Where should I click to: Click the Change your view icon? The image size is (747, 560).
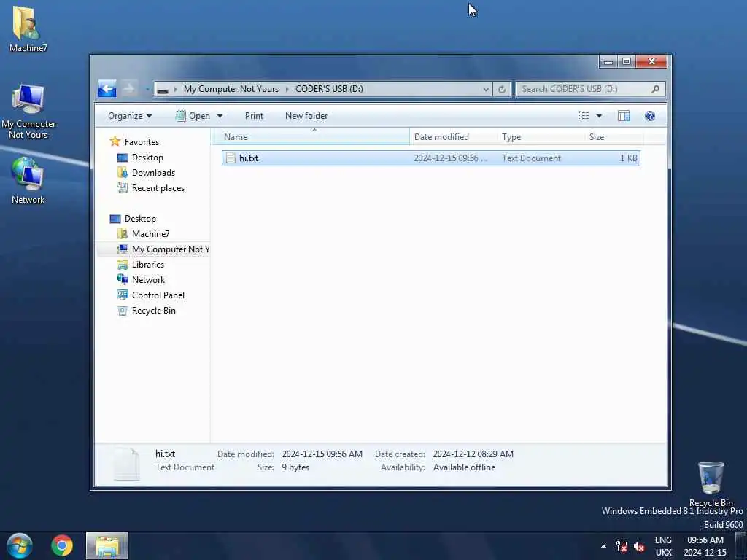tap(583, 116)
